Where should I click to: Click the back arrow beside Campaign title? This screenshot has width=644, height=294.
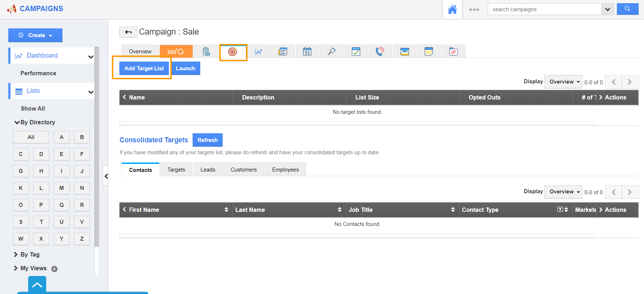point(128,32)
